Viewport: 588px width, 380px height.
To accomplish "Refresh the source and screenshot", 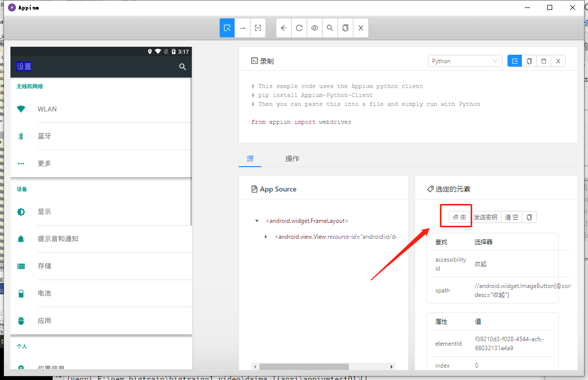I will (299, 28).
